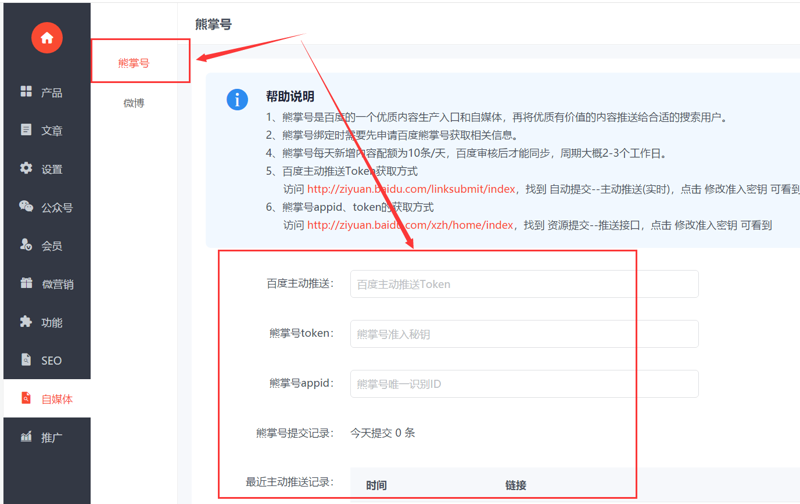The image size is (800, 504).
Task: Click the 功能 puzzle icon
Action: [26, 321]
